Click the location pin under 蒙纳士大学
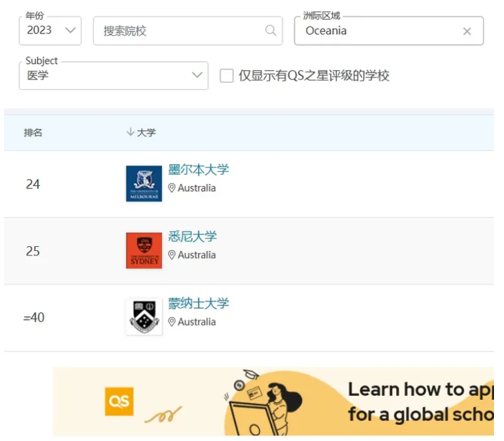 [x=172, y=322]
